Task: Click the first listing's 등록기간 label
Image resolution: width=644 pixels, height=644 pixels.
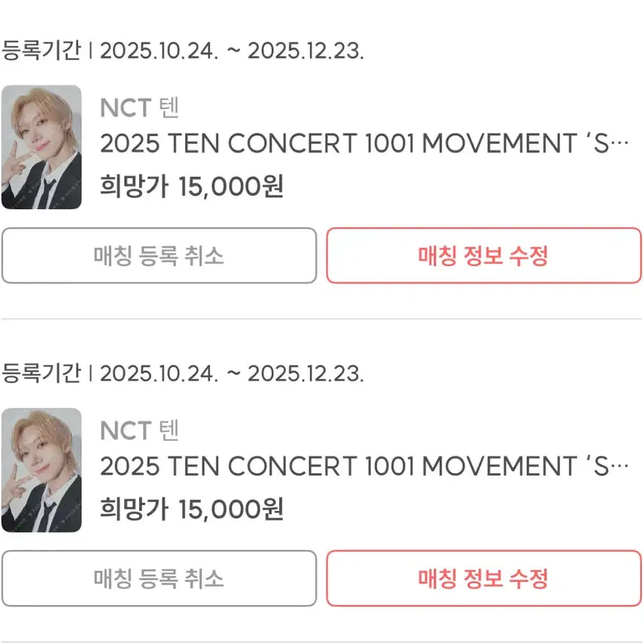Action: [41, 51]
